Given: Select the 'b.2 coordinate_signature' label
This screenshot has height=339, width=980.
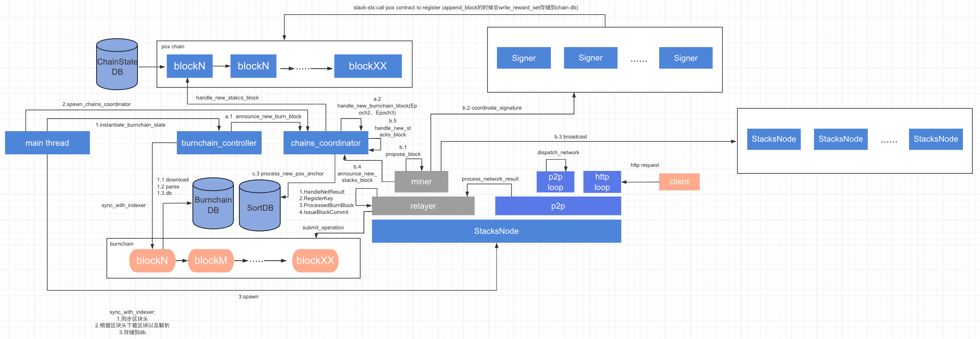Looking at the screenshot, I should pyautogui.click(x=492, y=108).
